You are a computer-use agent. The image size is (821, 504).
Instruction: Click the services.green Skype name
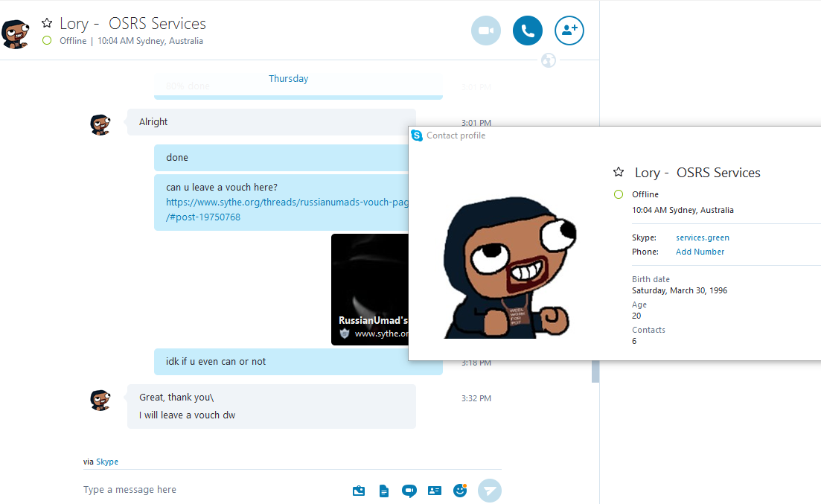(702, 237)
